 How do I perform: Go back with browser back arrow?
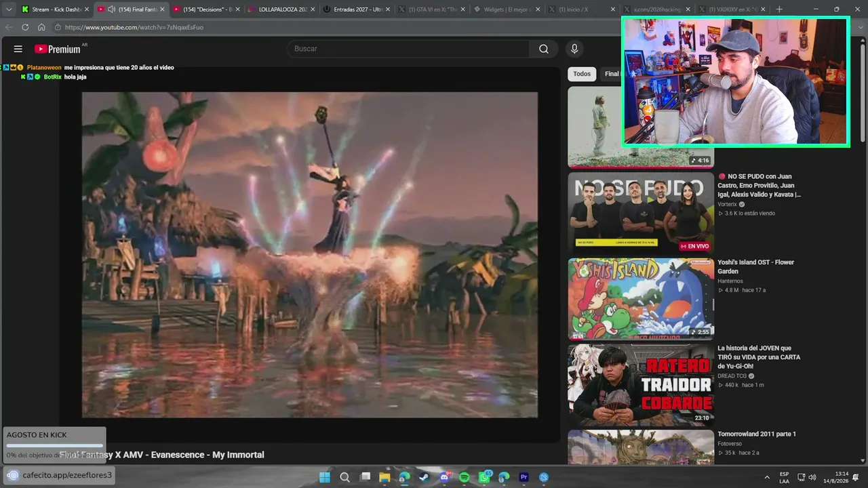9,27
